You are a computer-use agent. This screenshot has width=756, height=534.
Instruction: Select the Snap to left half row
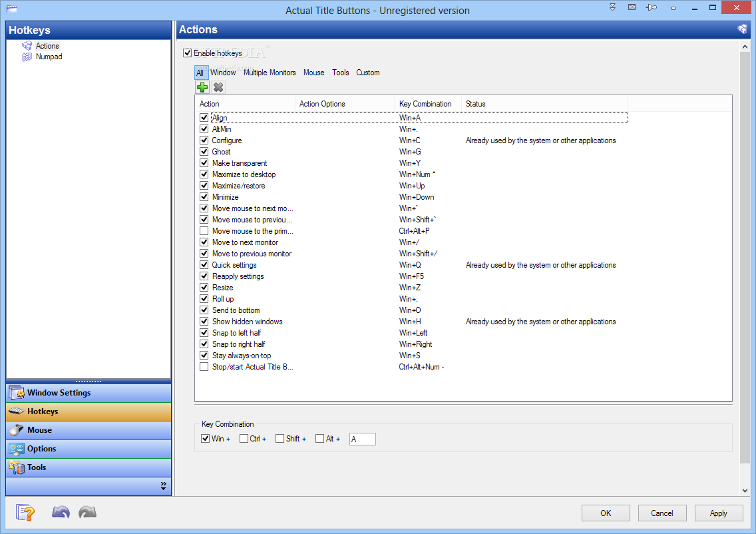tap(413, 333)
